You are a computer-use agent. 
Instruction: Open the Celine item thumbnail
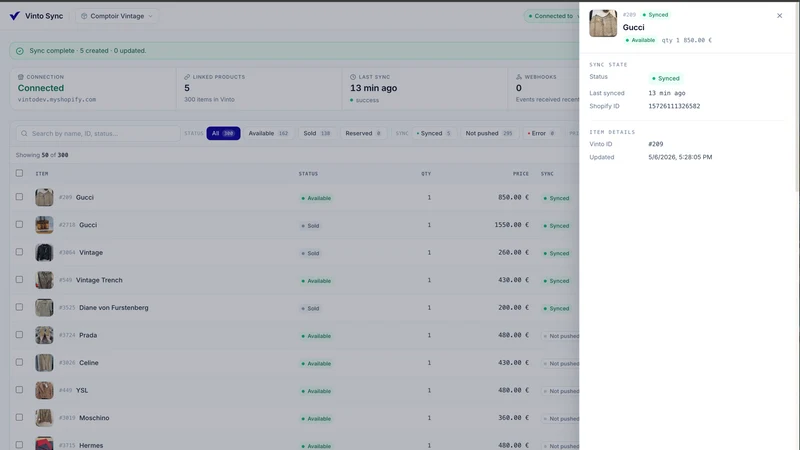(x=44, y=362)
